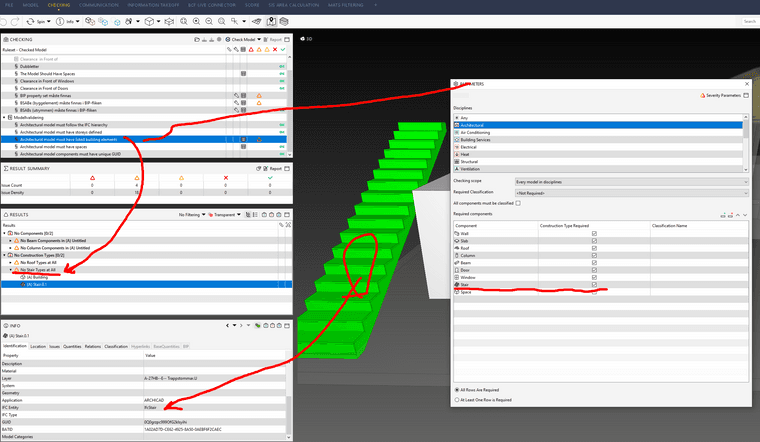The width and height of the screenshot is (760, 442).
Task: Toggle Construction Type Required for Wall
Action: 594,234
